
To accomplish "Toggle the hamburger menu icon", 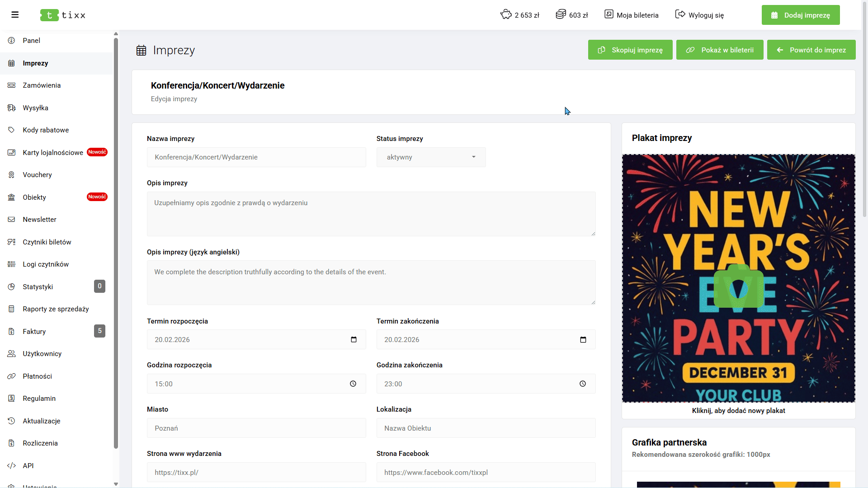I will tap(15, 15).
